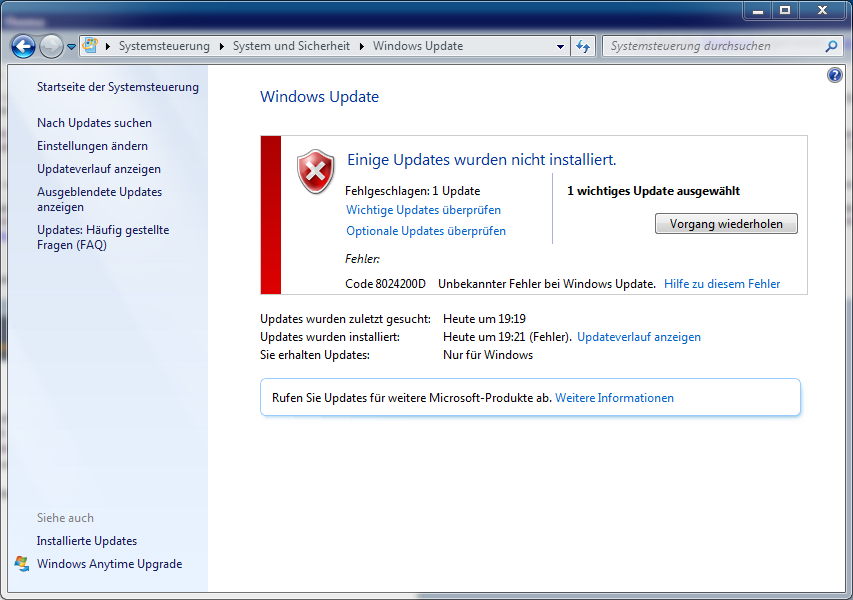Screen dimensions: 853x600
Task: Click the red error shield icon
Action: click(x=316, y=171)
